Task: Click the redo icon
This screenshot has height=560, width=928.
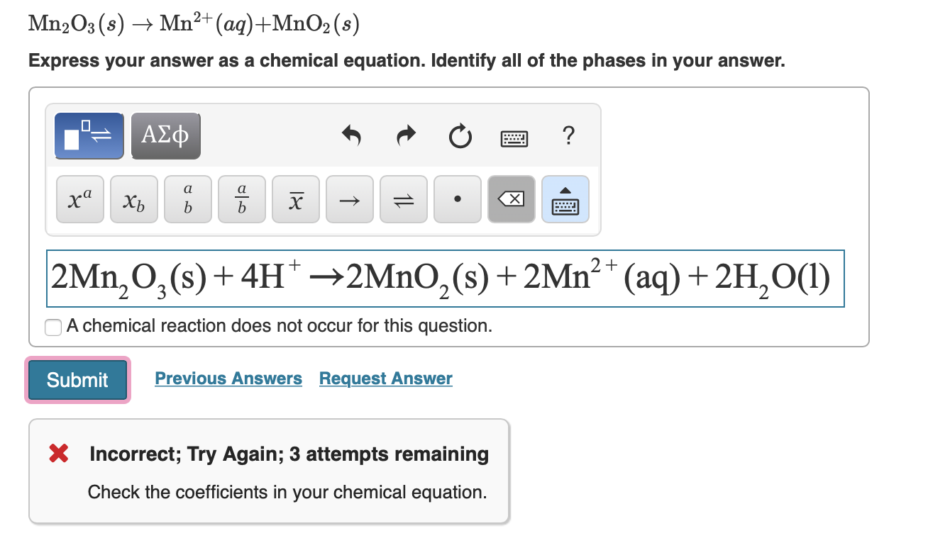Action: click(405, 136)
